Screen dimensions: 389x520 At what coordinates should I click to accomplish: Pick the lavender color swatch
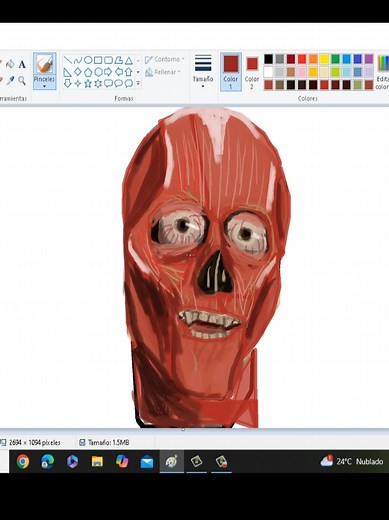tap(369, 72)
